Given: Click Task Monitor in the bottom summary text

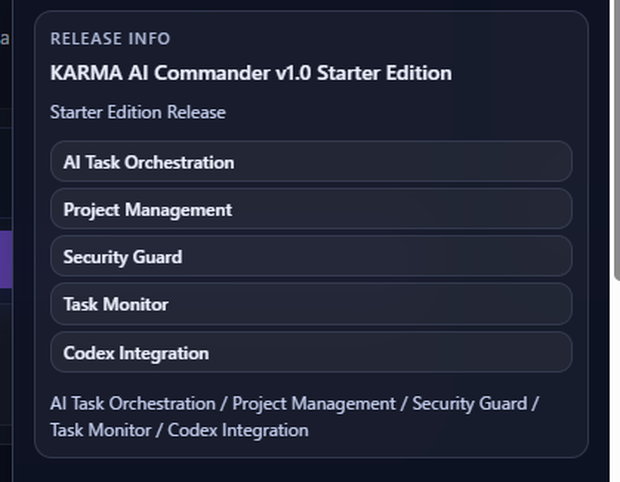Looking at the screenshot, I should pos(101,430).
